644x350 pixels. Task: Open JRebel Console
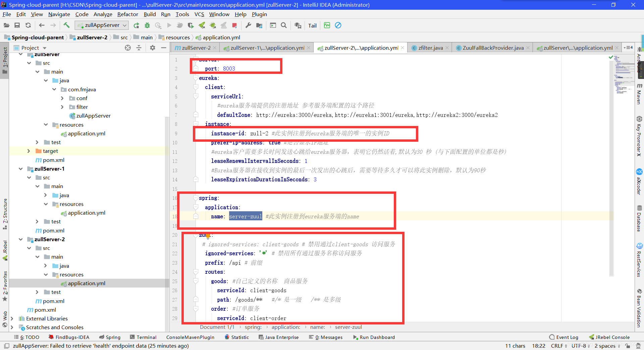pos(609,337)
